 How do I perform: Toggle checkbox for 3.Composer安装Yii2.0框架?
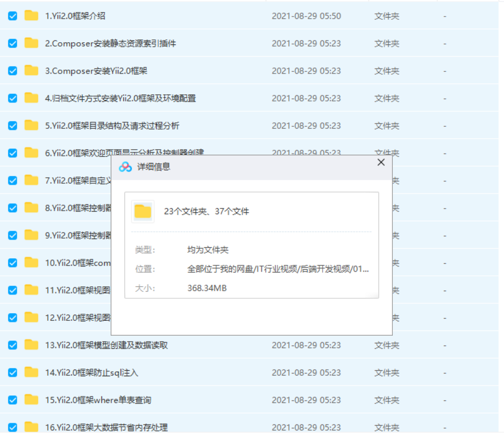pyautogui.click(x=13, y=71)
